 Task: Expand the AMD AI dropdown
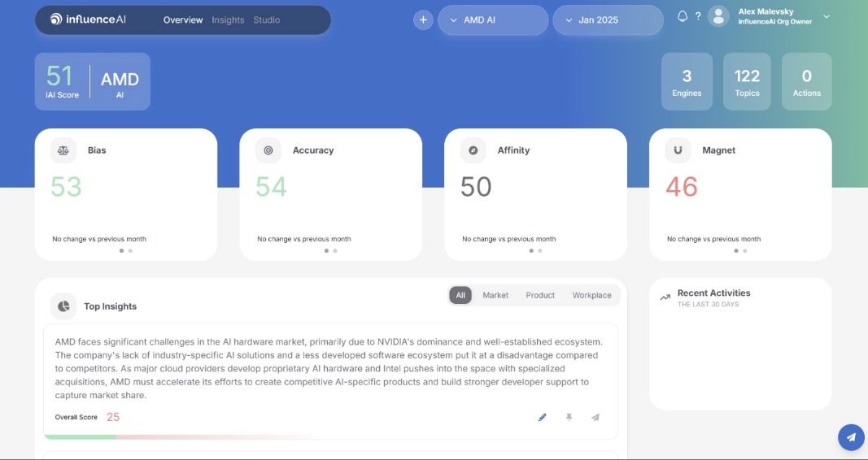[493, 20]
